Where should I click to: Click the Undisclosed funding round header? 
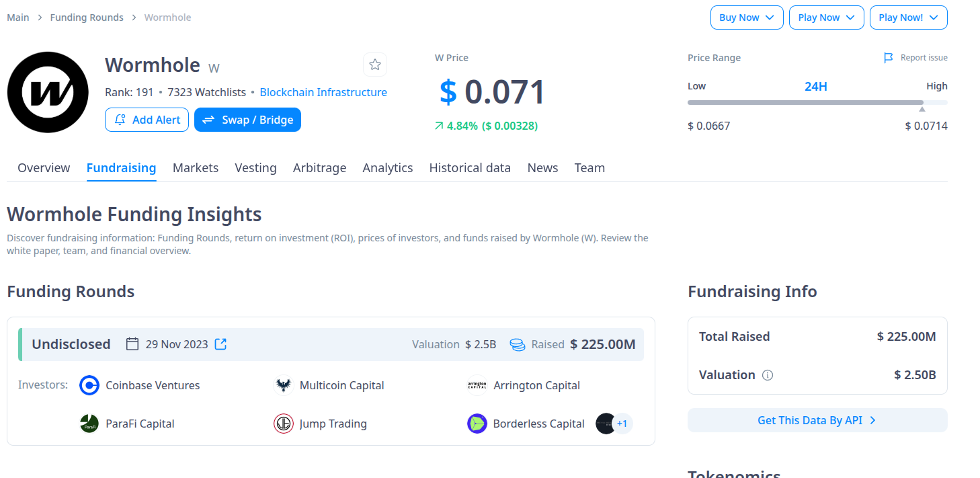tap(331, 344)
